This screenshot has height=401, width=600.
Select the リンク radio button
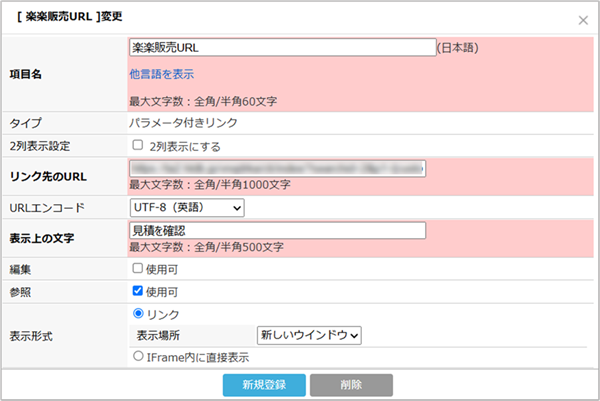pos(138,314)
